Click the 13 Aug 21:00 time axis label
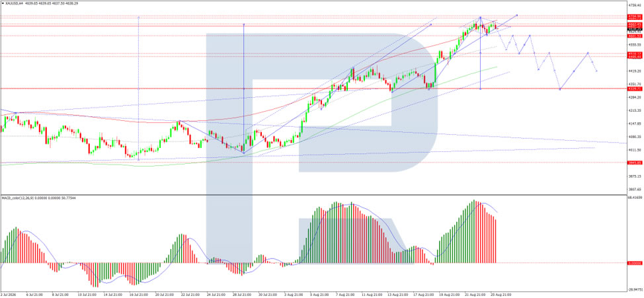 [396, 295]
